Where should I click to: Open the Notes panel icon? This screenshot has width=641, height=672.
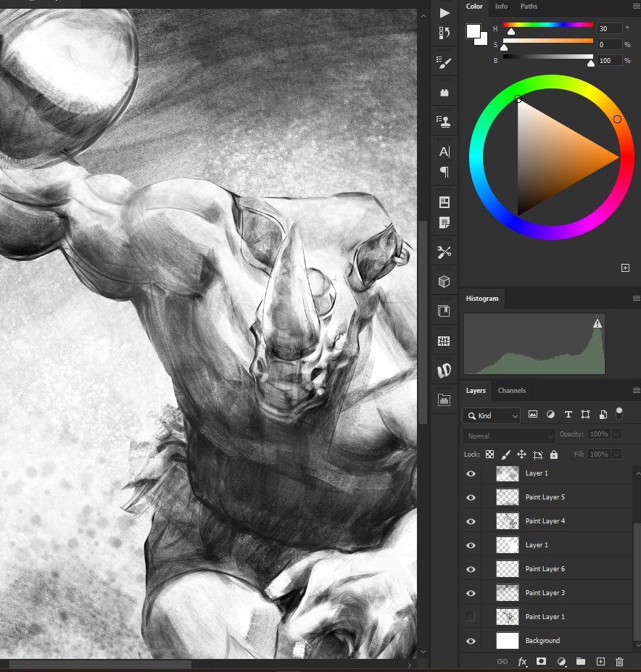(x=444, y=223)
